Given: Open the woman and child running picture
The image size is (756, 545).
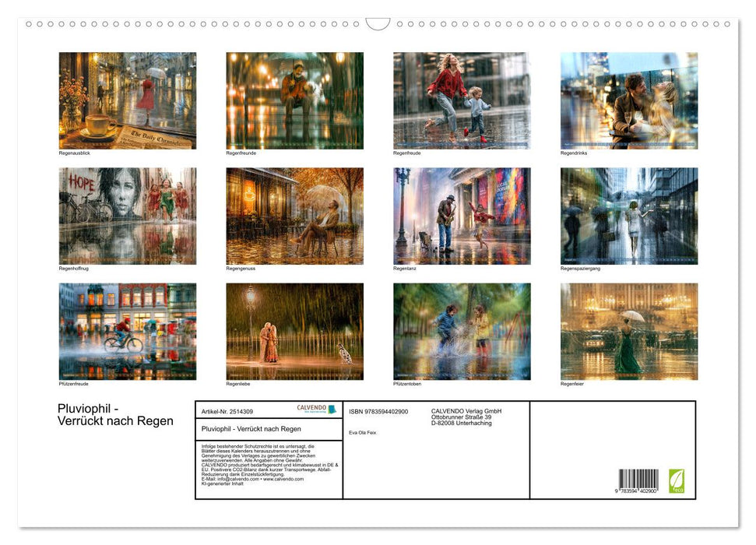Looking at the screenshot, I should (462, 100).
